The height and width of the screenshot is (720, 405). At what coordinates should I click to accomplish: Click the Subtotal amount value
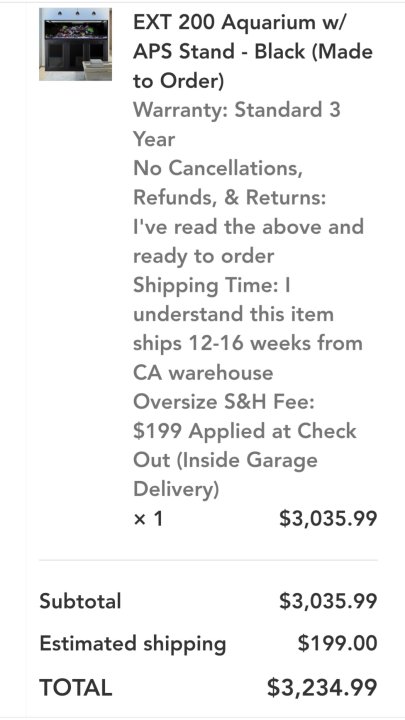[328, 601]
